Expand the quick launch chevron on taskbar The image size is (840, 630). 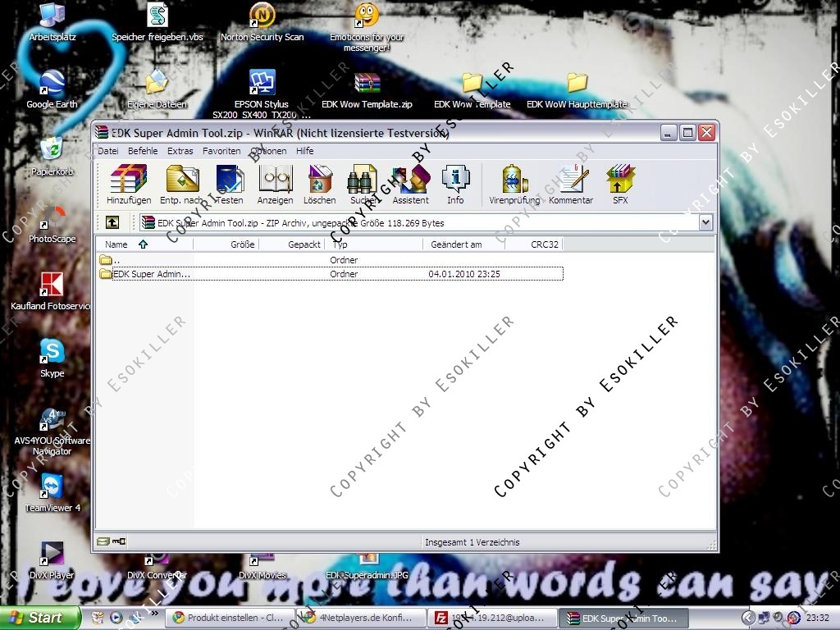pyautogui.click(x=155, y=614)
